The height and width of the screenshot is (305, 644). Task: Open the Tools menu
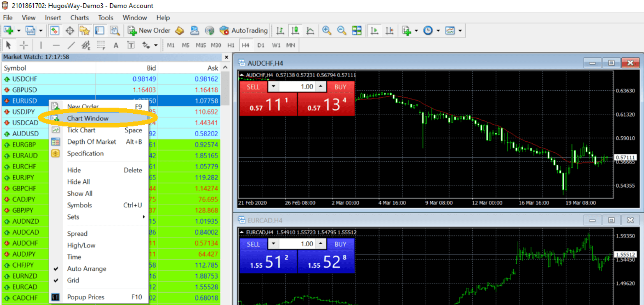[106, 18]
